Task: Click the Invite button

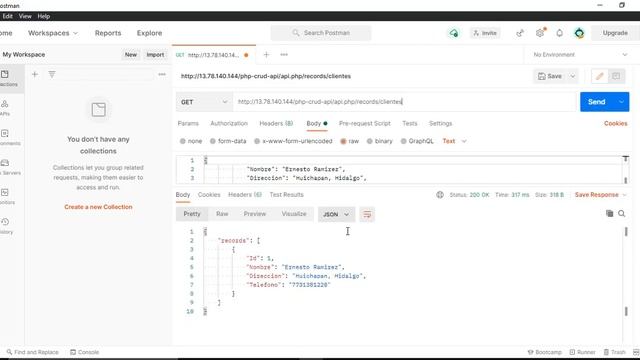Action: click(x=485, y=33)
